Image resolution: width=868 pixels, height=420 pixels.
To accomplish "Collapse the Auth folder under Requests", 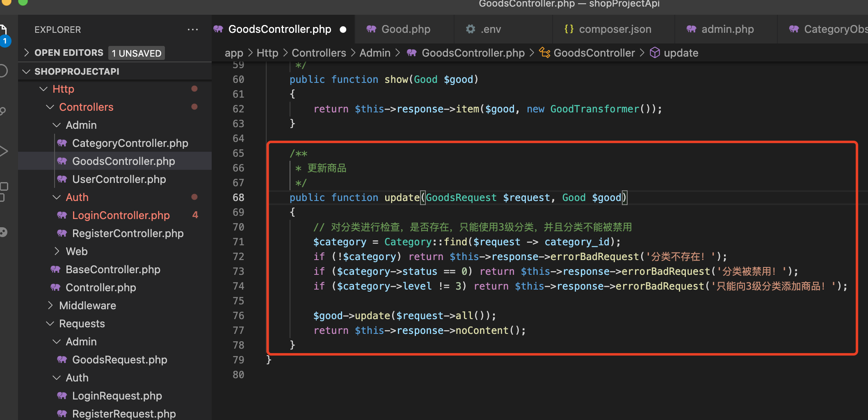I will point(57,378).
